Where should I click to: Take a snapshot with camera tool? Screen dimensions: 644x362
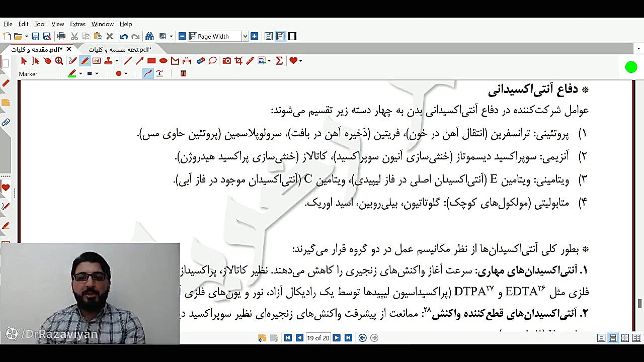[227, 61]
